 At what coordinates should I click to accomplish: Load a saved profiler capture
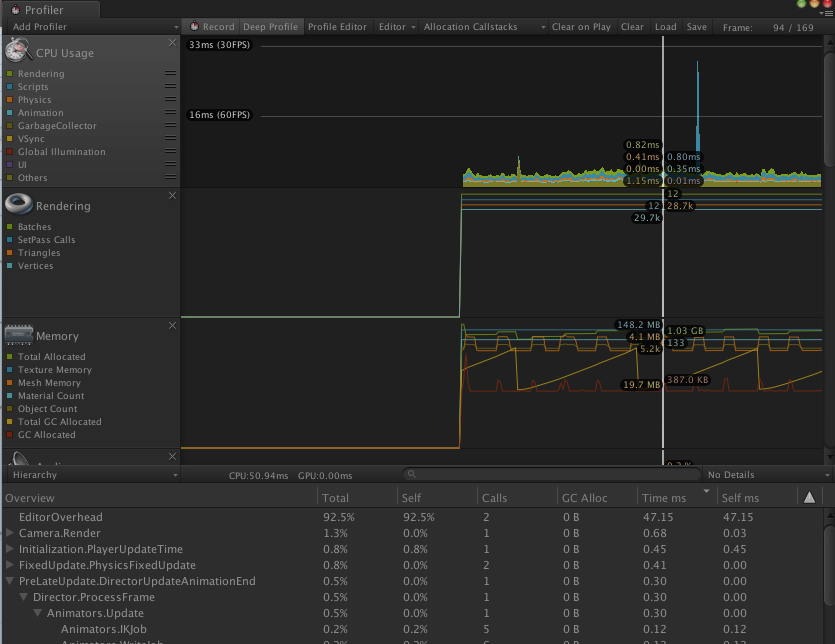(665, 27)
